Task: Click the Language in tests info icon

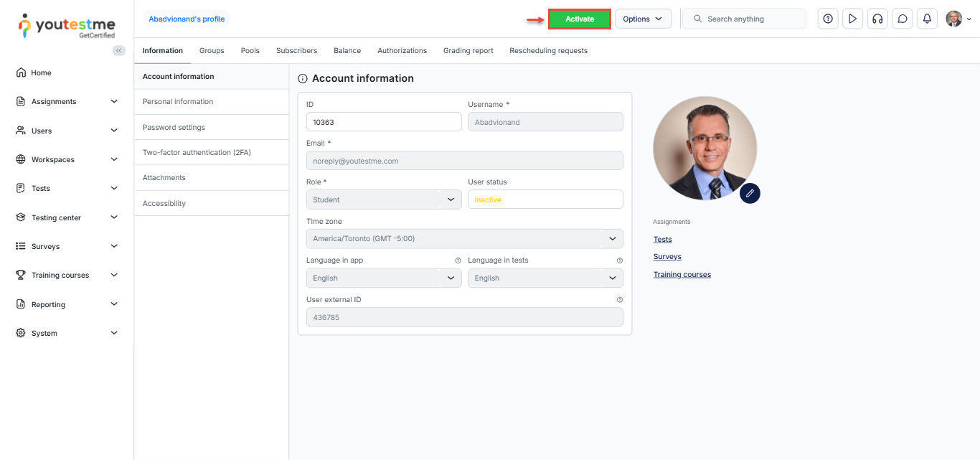Action: click(x=619, y=260)
